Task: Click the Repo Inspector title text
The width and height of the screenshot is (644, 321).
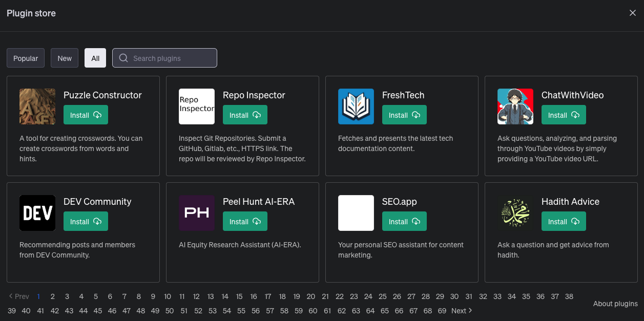Action: (254, 95)
